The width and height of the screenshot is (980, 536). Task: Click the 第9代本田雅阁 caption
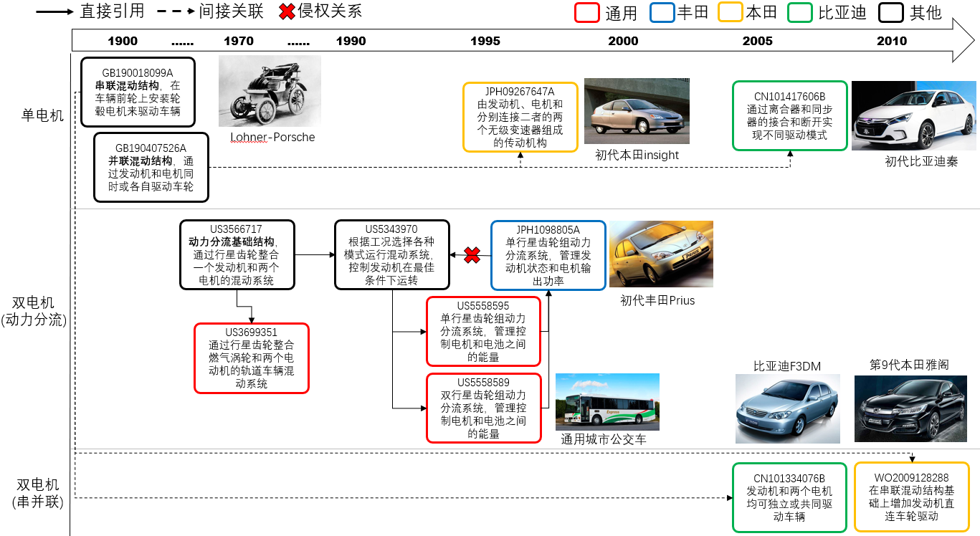[x=910, y=365]
